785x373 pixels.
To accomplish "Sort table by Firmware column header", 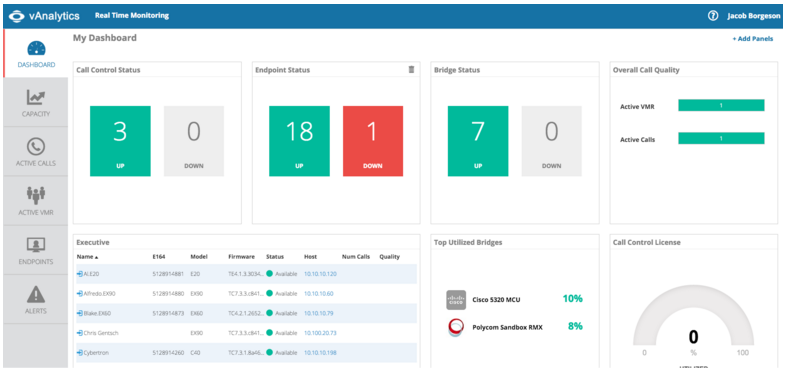I will [241, 257].
